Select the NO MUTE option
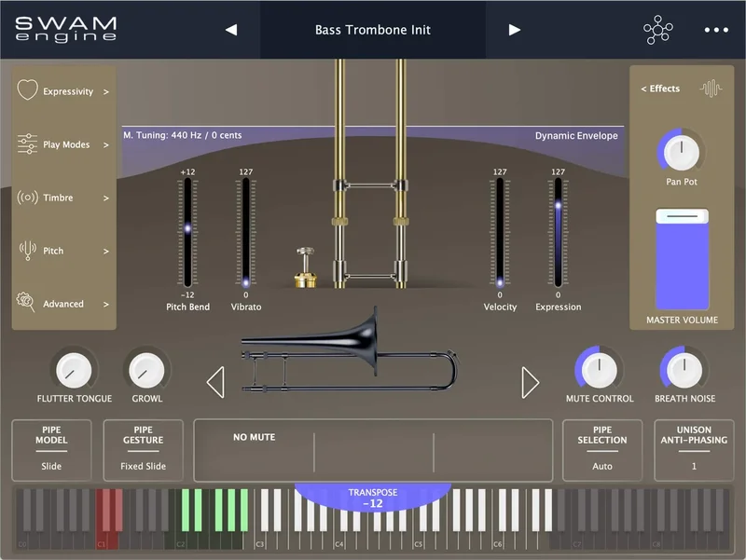The height and width of the screenshot is (560, 746). coord(254,437)
